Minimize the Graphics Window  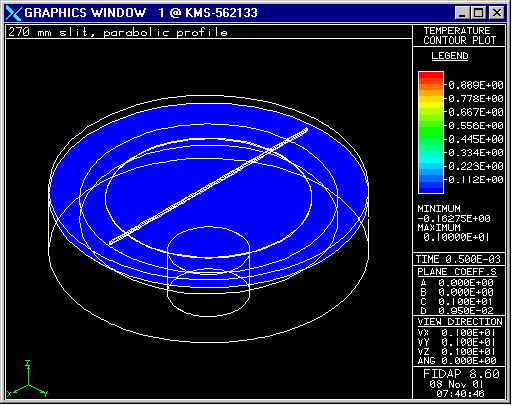462,13
